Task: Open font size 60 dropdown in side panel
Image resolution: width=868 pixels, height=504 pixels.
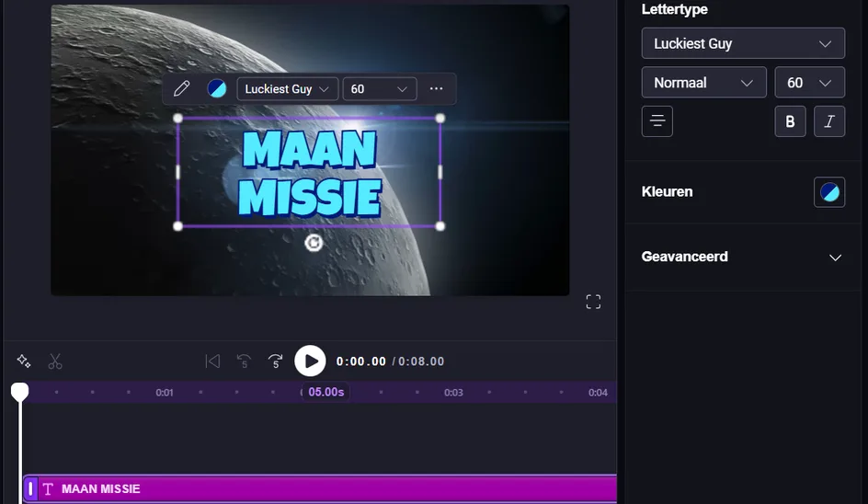Action: point(809,83)
